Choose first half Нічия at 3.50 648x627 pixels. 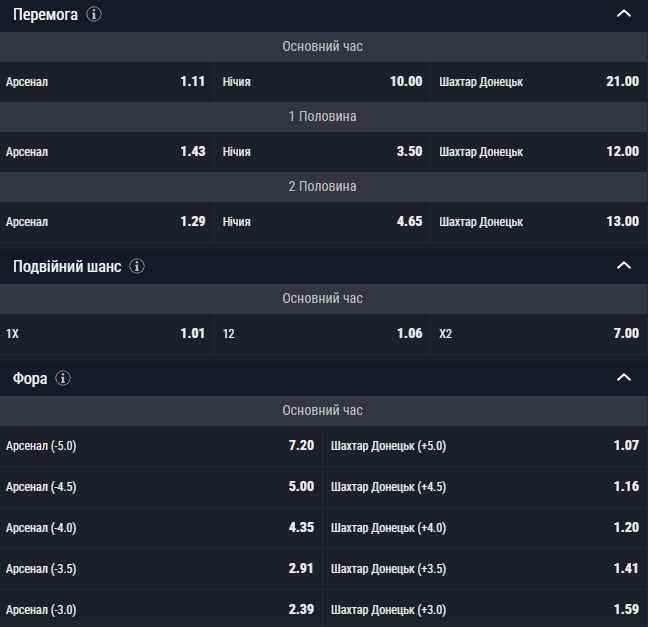tap(322, 152)
